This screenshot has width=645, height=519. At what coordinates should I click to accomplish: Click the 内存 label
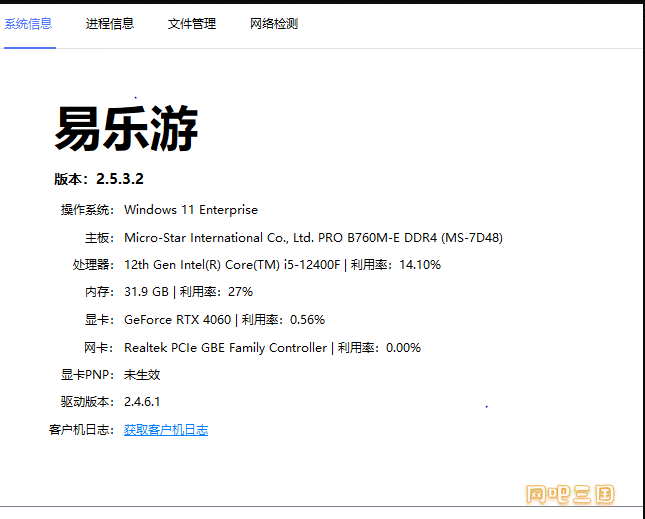point(99,292)
